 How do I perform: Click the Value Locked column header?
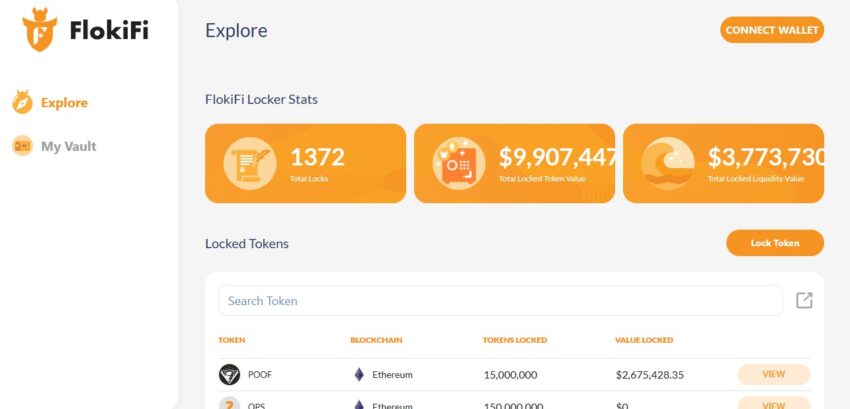pos(643,340)
